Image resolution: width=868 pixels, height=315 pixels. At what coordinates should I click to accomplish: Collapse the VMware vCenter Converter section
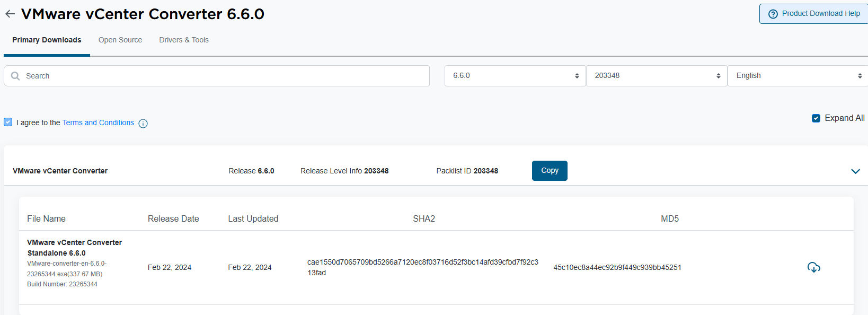pyautogui.click(x=855, y=171)
